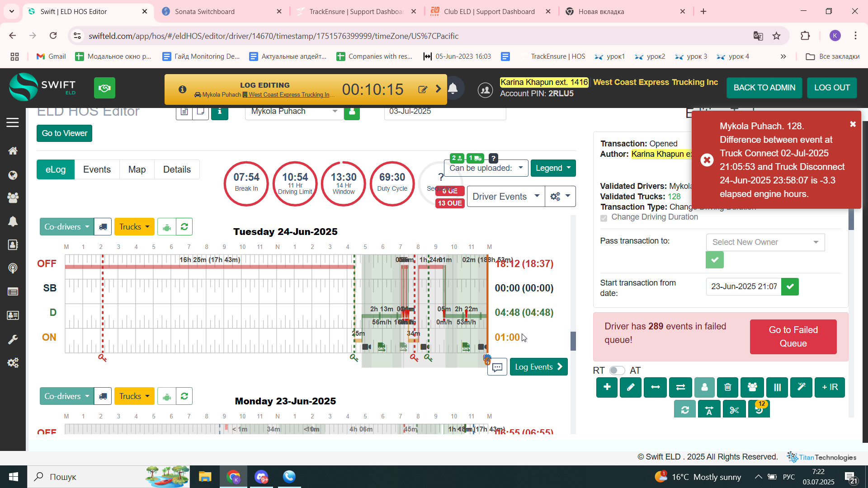Click the Log Events button
This screenshot has width=868, height=488.
pos(538,367)
